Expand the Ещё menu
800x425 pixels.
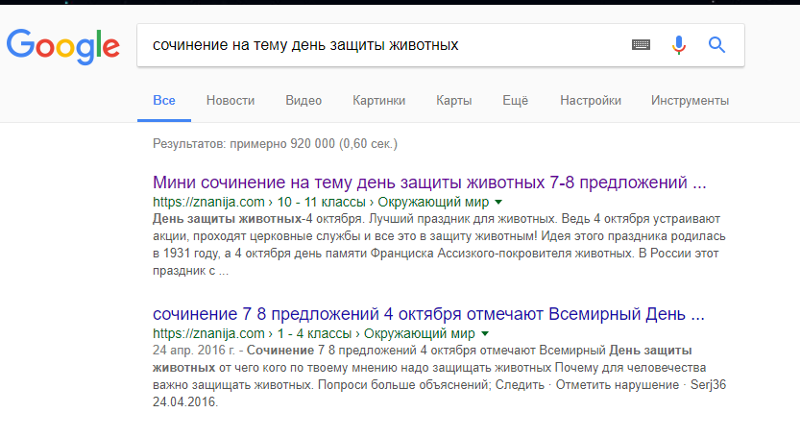[x=515, y=101]
